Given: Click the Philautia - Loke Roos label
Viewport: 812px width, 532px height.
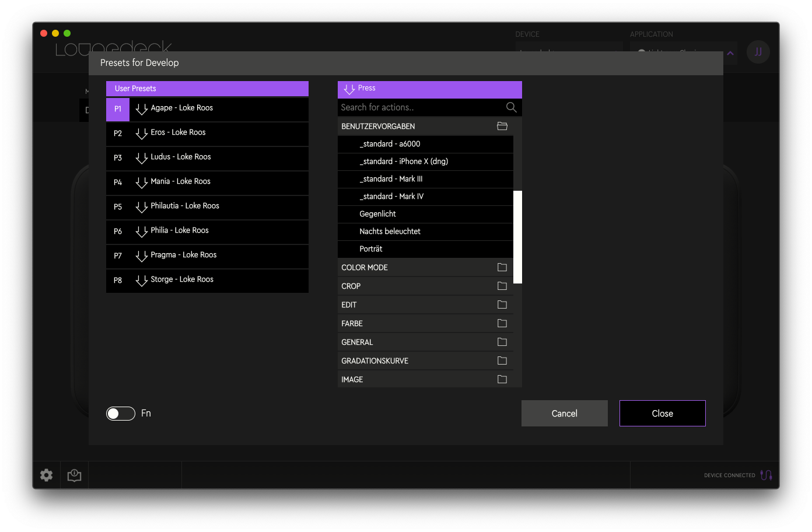Looking at the screenshot, I should click(185, 206).
